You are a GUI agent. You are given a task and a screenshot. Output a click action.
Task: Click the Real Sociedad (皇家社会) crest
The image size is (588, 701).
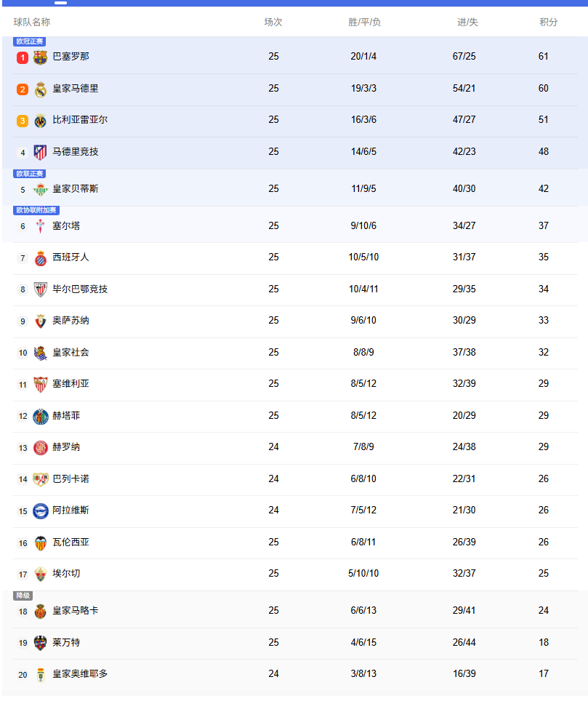pos(41,353)
